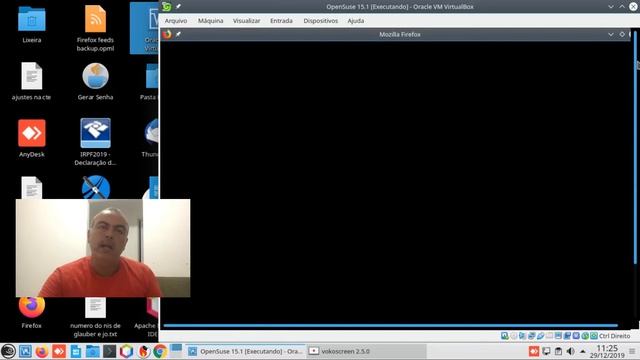Select the Gerar Senha desktop icon
This screenshot has height=360, width=640.
[x=95, y=82]
